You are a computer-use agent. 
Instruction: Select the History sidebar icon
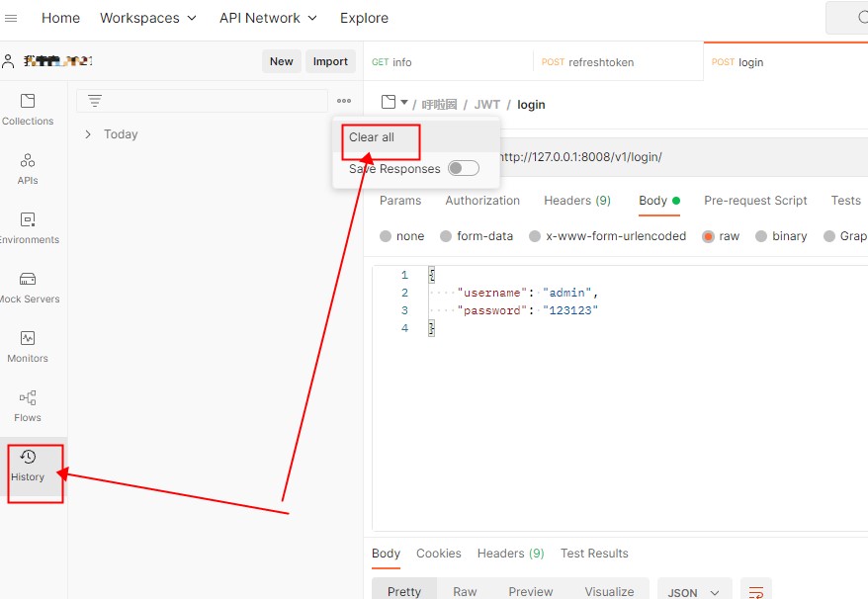tap(28, 466)
